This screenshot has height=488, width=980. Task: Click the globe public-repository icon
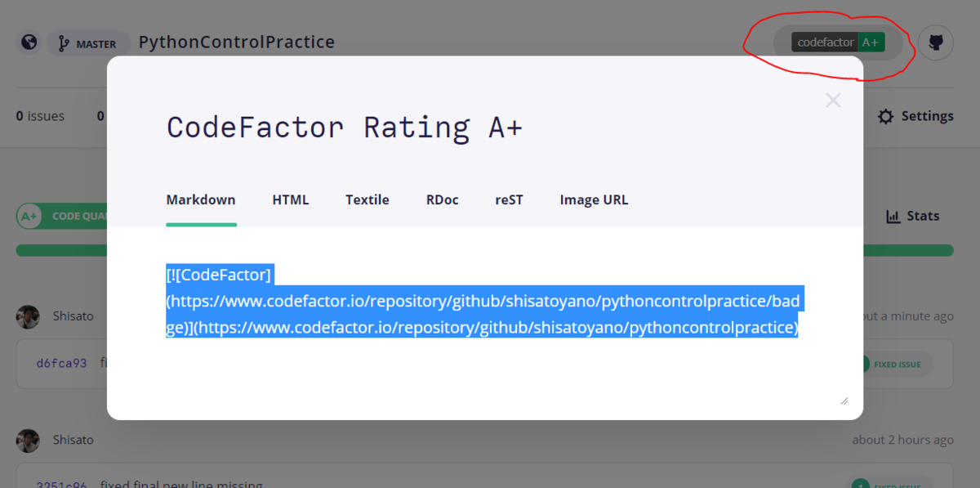pos(29,43)
